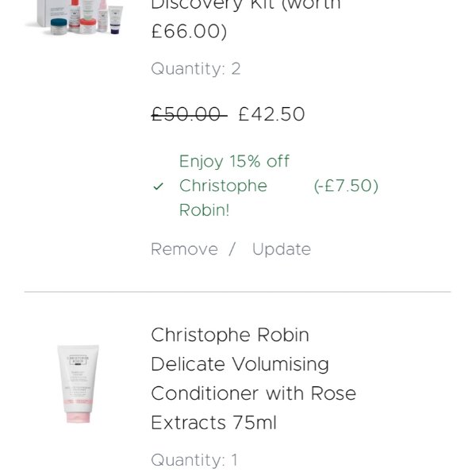Click the Extracts 75ml line of conditioner name
Screen dimensions: 476x476
coord(213,423)
